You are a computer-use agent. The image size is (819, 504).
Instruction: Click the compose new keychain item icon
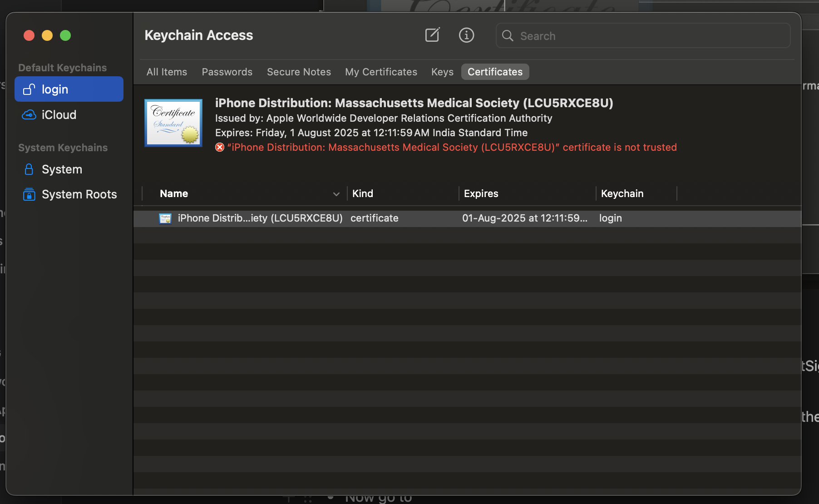(432, 35)
